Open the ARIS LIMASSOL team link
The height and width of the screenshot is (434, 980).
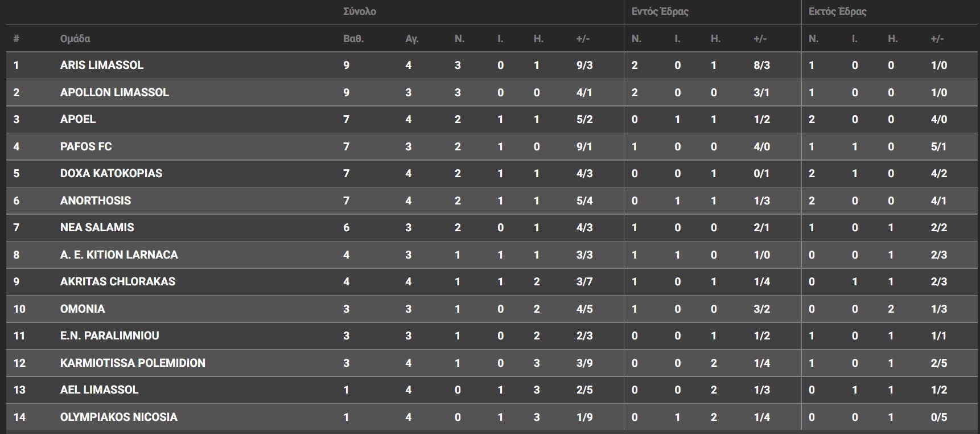102,65
